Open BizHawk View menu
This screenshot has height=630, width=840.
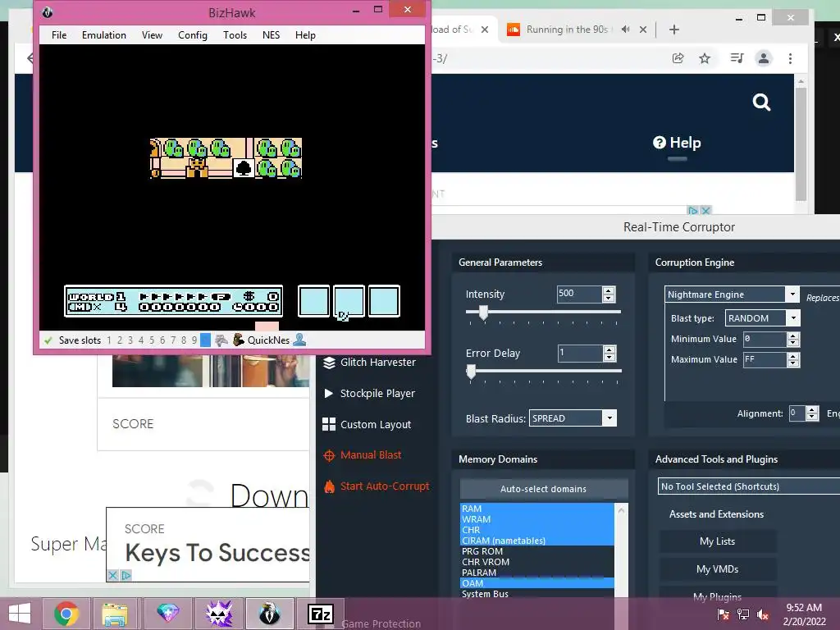pos(152,34)
